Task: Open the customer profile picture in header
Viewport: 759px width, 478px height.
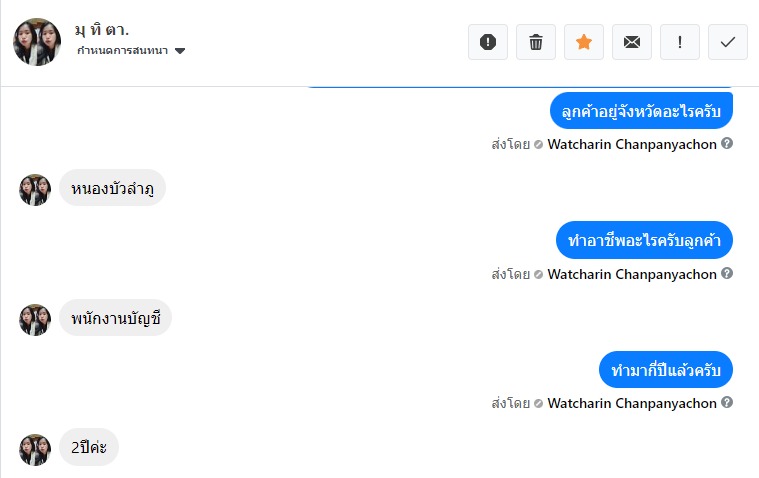Action: tap(37, 41)
